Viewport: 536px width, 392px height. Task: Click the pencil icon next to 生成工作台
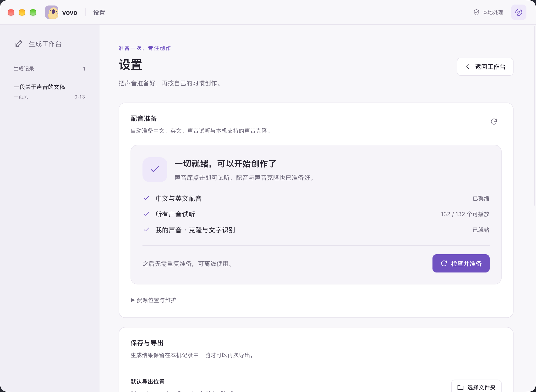pyautogui.click(x=19, y=44)
